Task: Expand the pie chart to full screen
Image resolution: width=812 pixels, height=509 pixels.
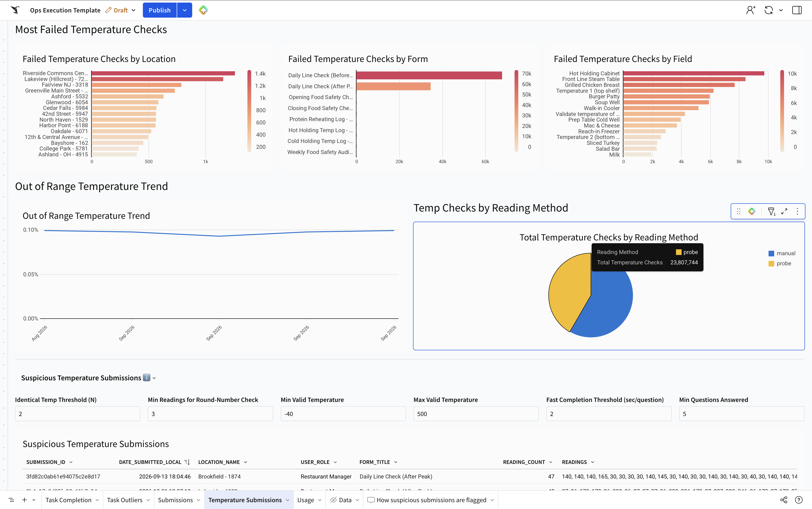Action: tap(784, 211)
